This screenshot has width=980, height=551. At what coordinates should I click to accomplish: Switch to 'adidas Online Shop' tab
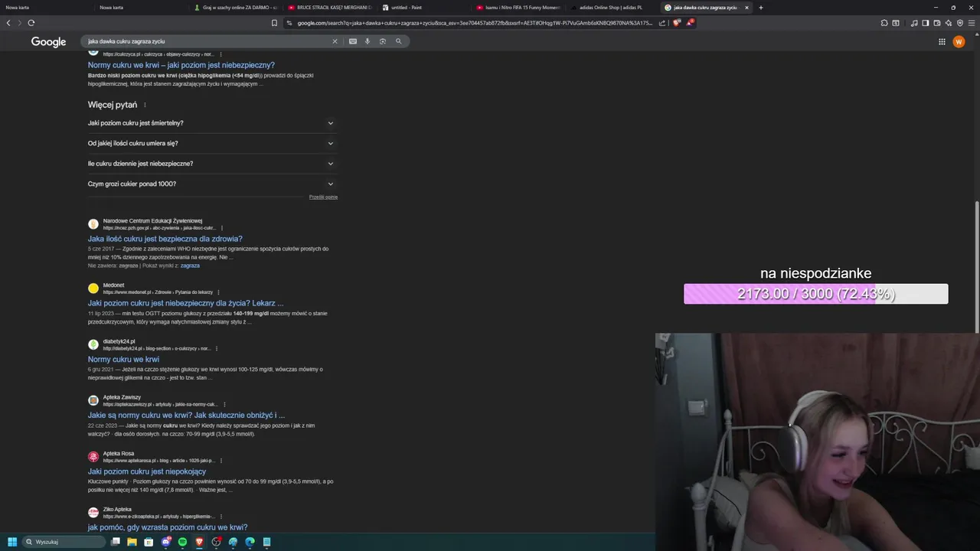[x=611, y=8]
